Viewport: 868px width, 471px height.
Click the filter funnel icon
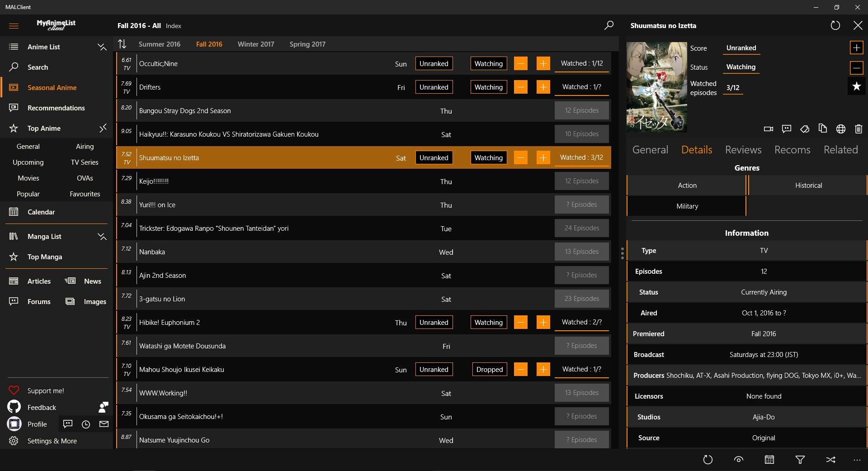click(x=800, y=460)
